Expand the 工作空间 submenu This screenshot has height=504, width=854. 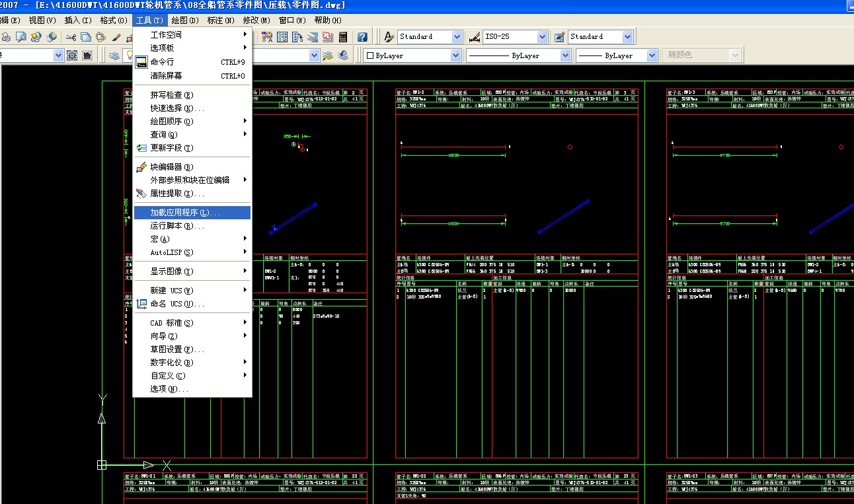192,34
